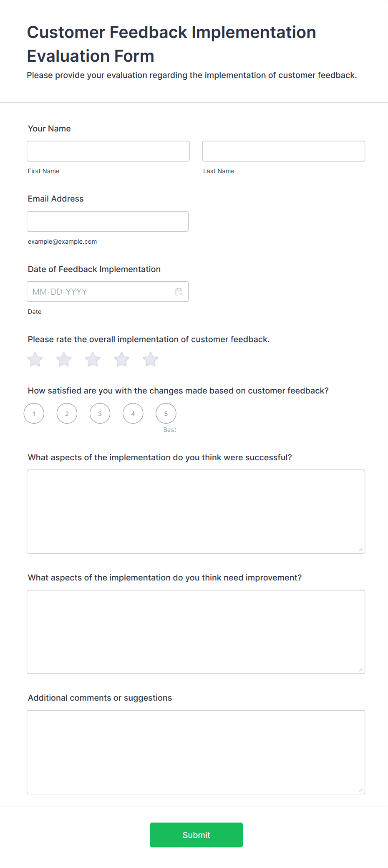Image resolution: width=388 pixels, height=868 pixels.
Task: Click the calendar icon in date field
Action: pos(179,292)
